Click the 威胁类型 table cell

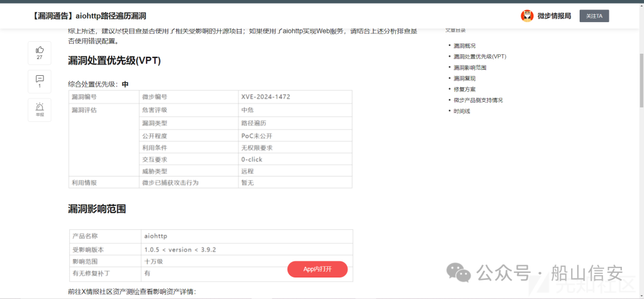(x=188, y=171)
